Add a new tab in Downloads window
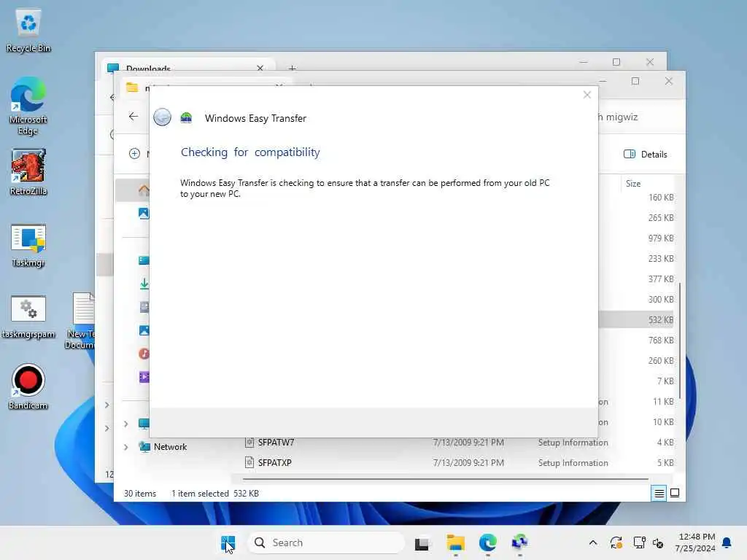747x560 pixels. (293, 68)
